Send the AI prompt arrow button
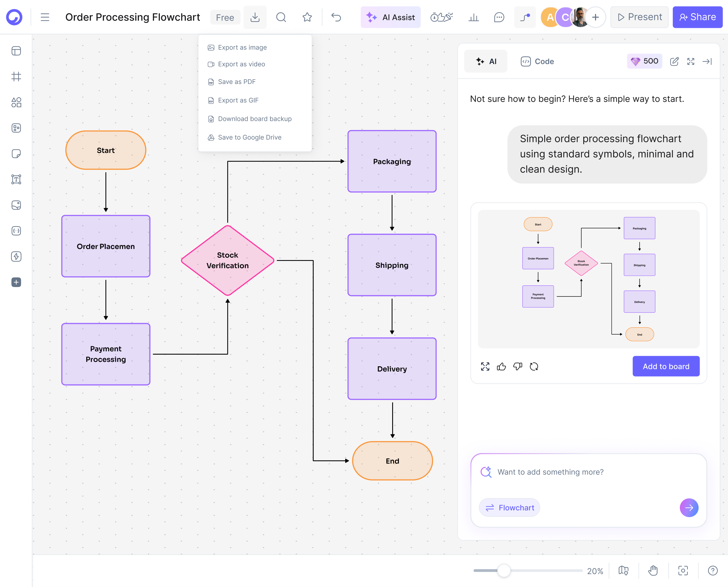728x587 pixels. click(x=689, y=507)
